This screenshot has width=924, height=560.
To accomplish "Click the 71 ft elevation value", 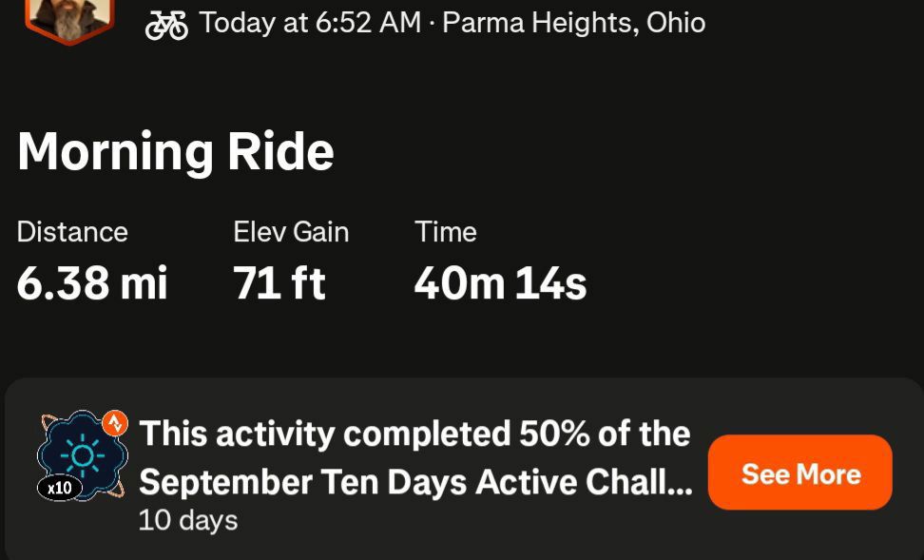I will pyautogui.click(x=279, y=283).
